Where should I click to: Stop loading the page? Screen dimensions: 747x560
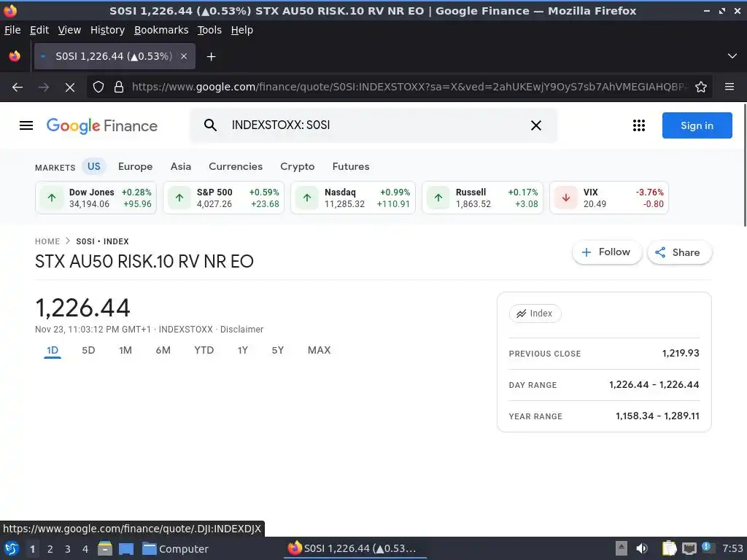pos(70,87)
